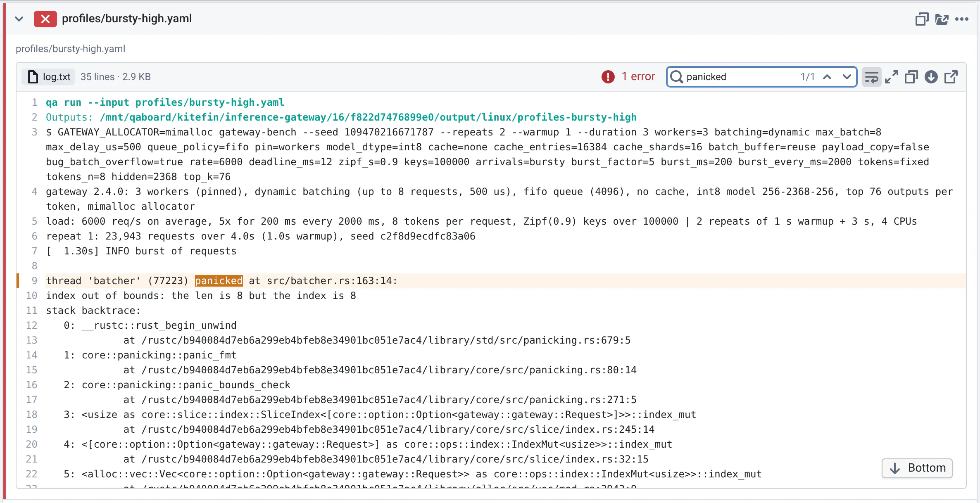Open log in new tab icon

951,77
